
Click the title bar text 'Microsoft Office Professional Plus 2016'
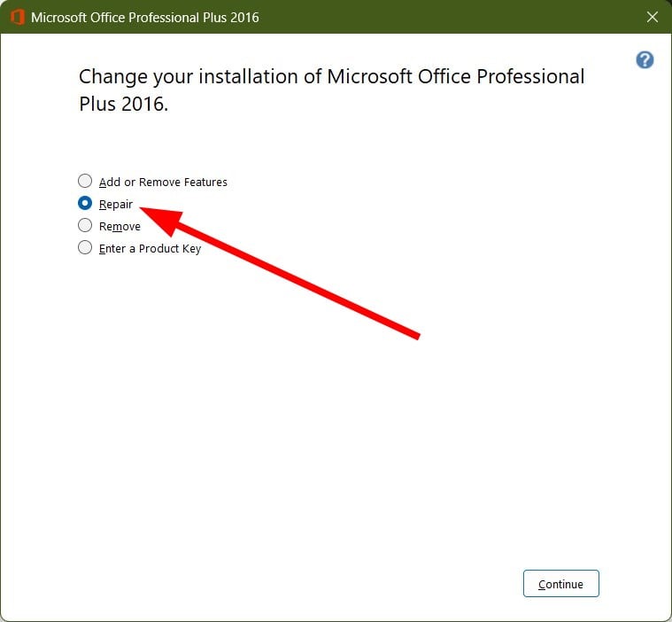pyautogui.click(x=145, y=18)
